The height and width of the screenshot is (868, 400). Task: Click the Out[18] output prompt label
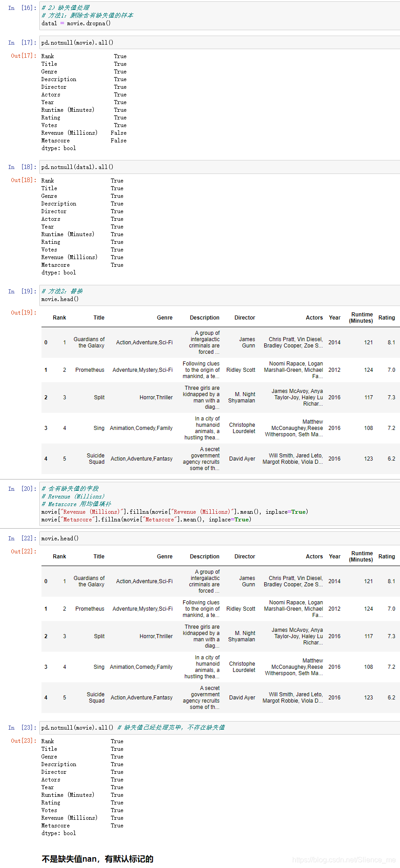(x=23, y=180)
